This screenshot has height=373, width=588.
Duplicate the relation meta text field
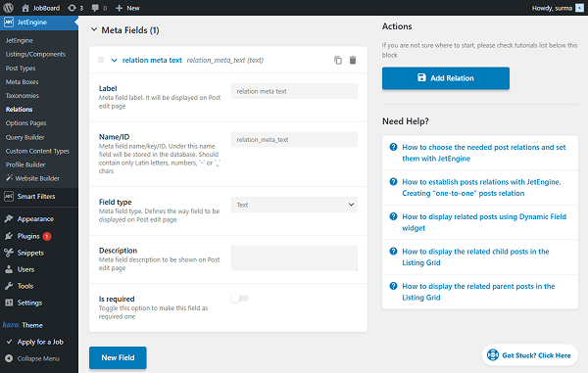pyautogui.click(x=338, y=60)
